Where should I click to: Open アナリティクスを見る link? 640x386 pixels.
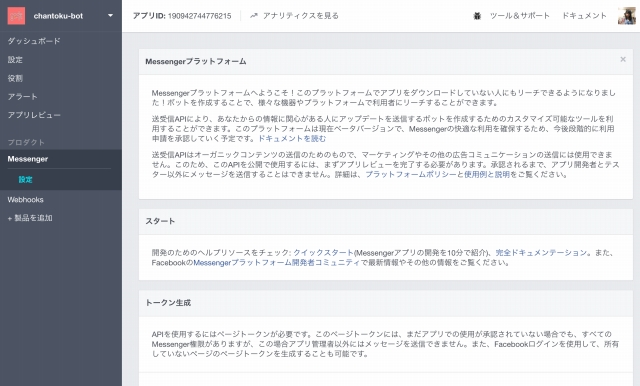(301, 16)
